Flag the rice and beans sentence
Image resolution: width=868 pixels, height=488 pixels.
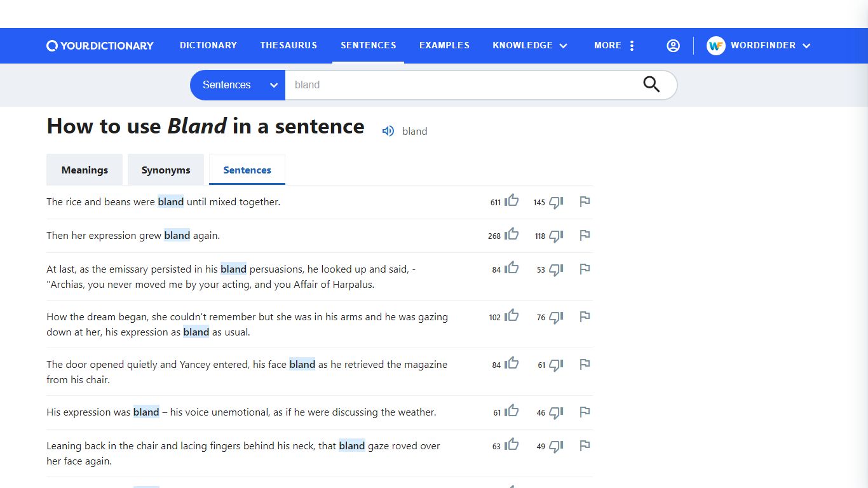pyautogui.click(x=585, y=202)
